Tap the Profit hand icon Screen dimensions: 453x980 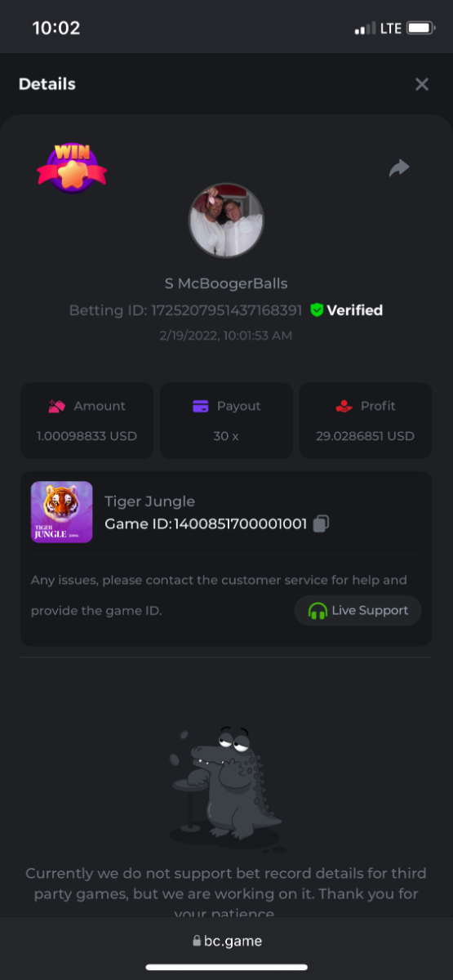coord(344,406)
